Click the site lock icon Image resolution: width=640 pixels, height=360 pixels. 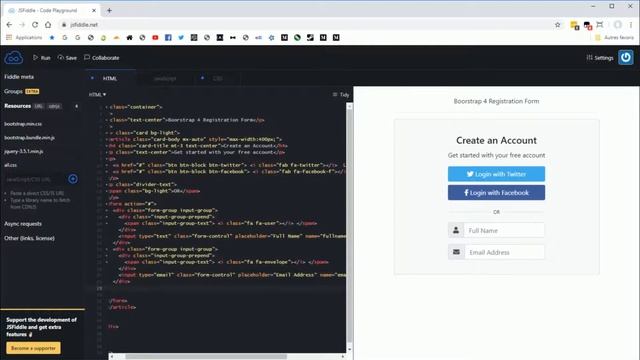[x=64, y=25]
